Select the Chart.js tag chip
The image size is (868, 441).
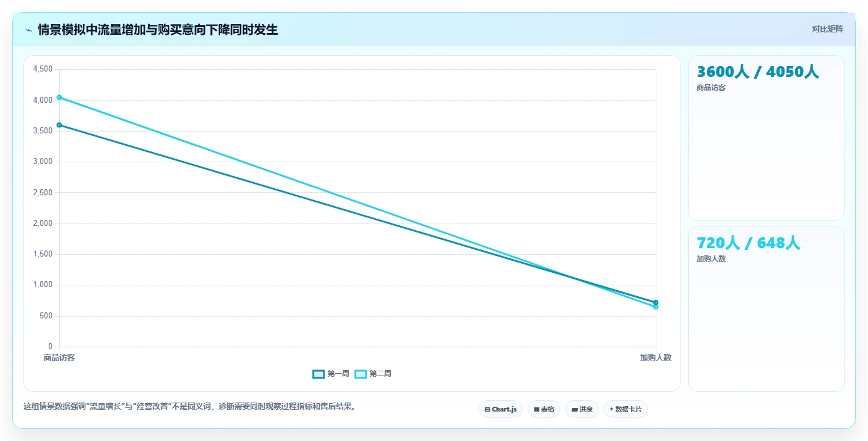point(501,409)
